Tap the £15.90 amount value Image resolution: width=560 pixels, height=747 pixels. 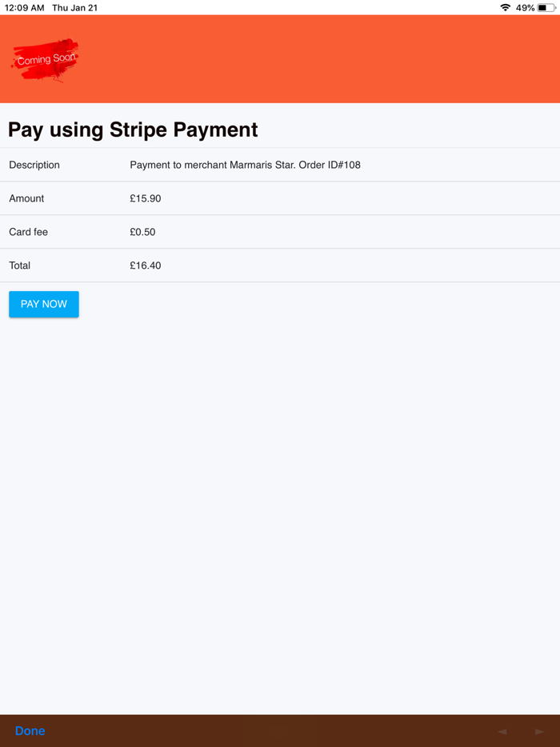tap(146, 198)
